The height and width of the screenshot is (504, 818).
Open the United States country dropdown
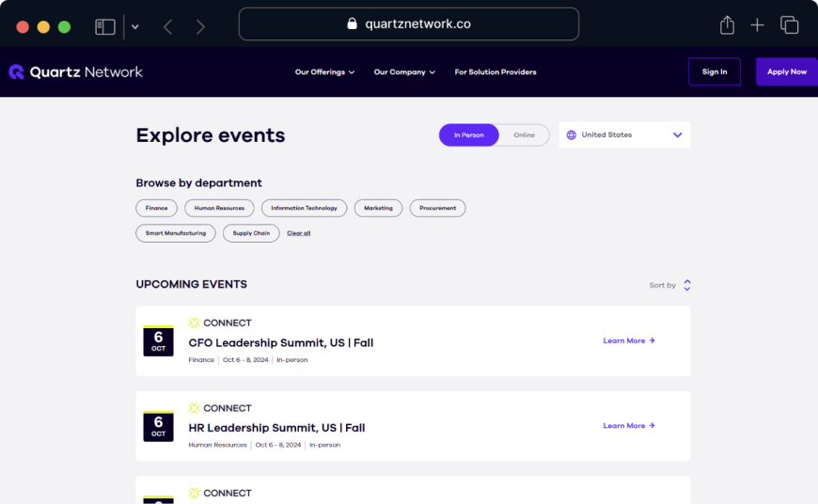tap(624, 135)
